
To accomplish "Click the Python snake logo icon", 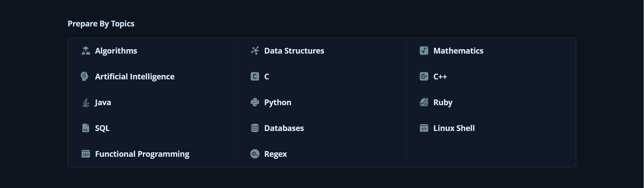I will (x=255, y=102).
